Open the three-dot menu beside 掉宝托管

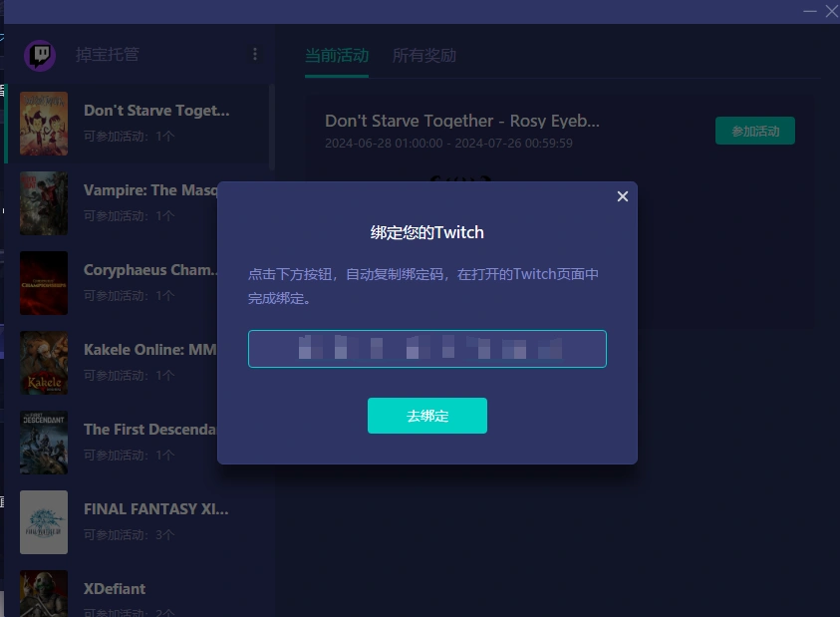[255, 54]
